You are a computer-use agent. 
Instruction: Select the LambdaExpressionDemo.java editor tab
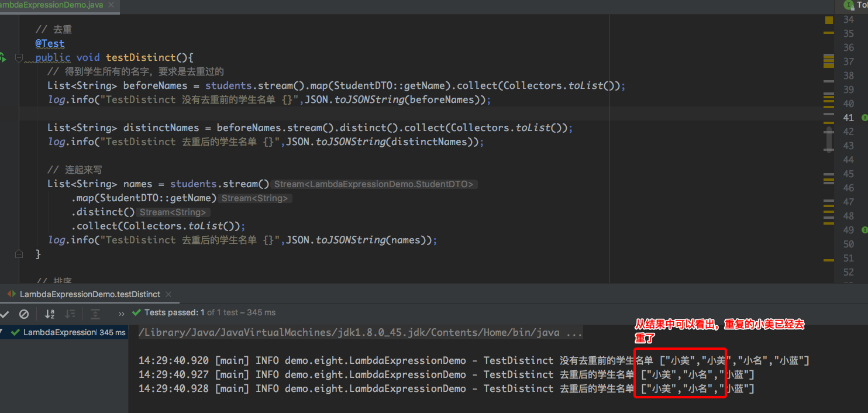(x=53, y=5)
